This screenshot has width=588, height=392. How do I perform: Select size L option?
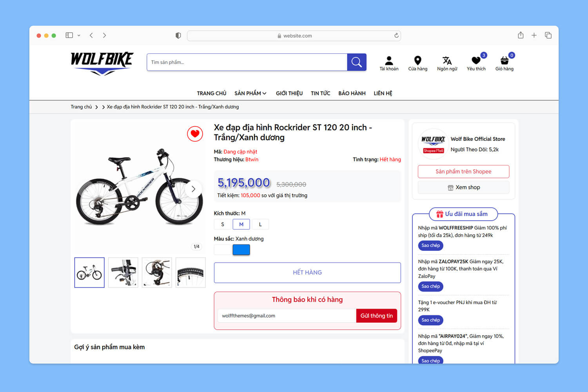pyautogui.click(x=260, y=224)
